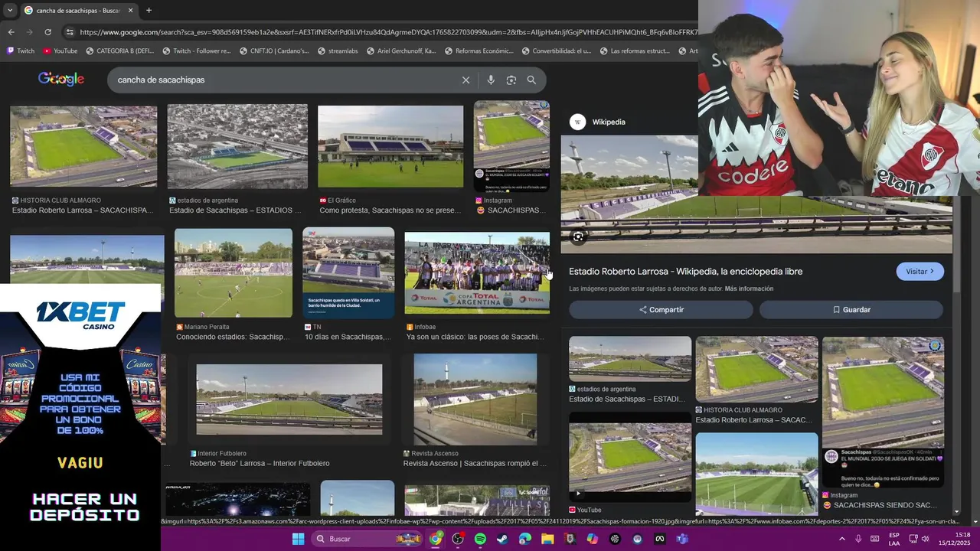Viewport: 980px width, 551px height.
Task: Go back with the browser back arrow
Action: pos(11,32)
